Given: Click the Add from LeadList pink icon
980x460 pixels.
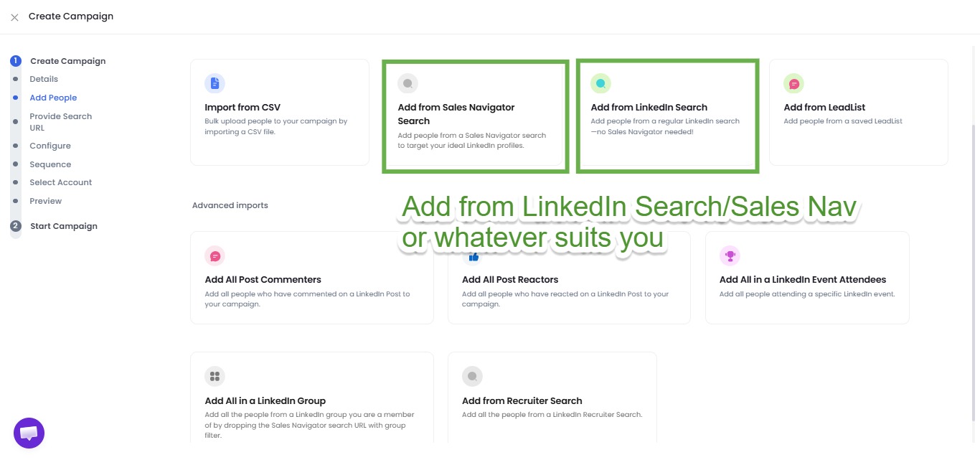Looking at the screenshot, I should tap(793, 83).
